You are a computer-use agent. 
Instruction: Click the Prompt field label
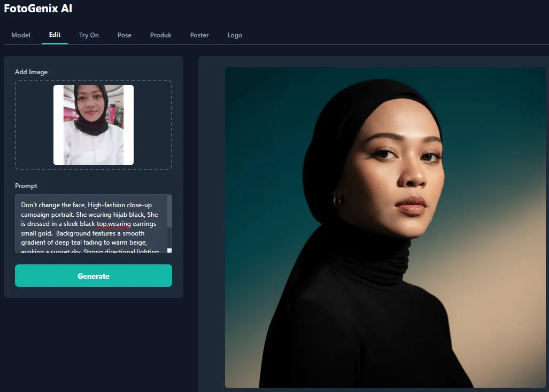26,185
